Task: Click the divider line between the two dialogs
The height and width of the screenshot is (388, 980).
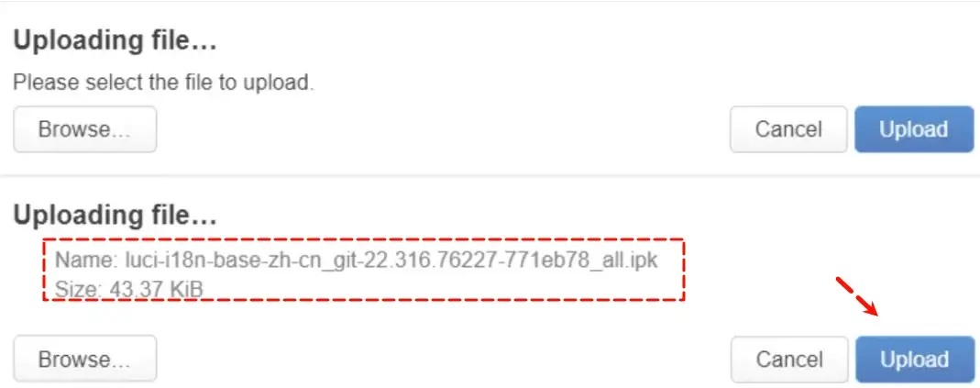Action: 490,175
